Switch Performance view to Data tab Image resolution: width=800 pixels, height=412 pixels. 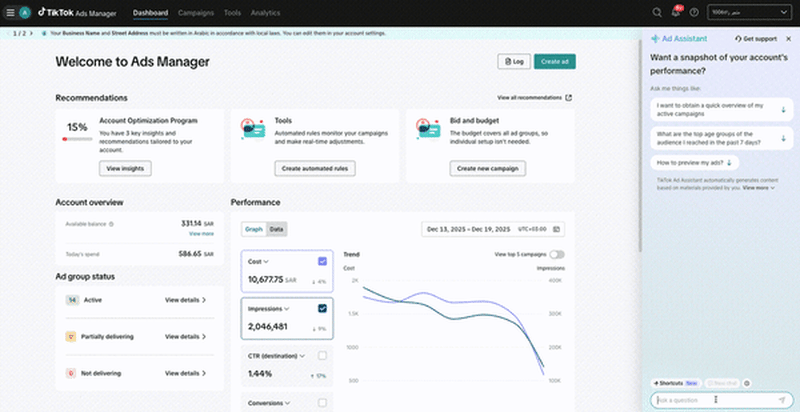[x=277, y=229]
